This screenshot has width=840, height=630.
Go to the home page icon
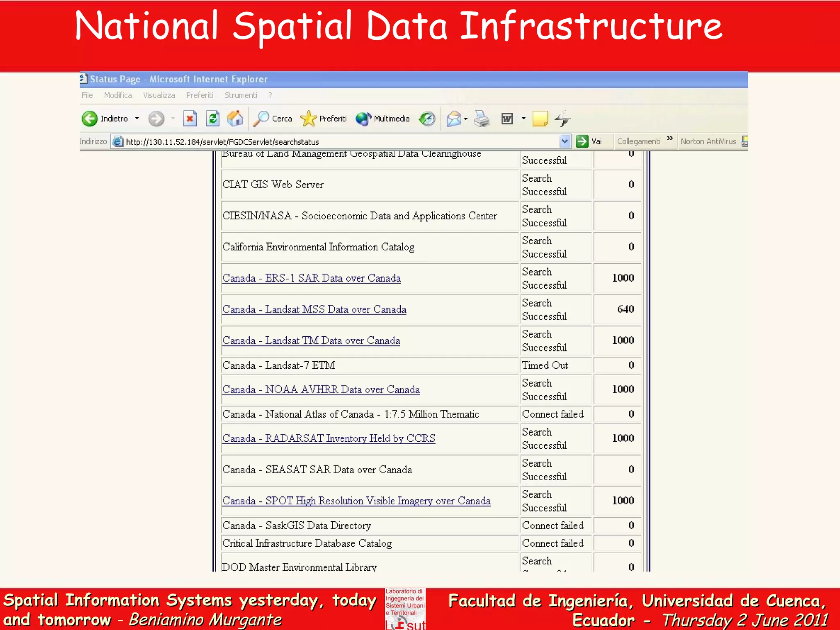pyautogui.click(x=235, y=119)
